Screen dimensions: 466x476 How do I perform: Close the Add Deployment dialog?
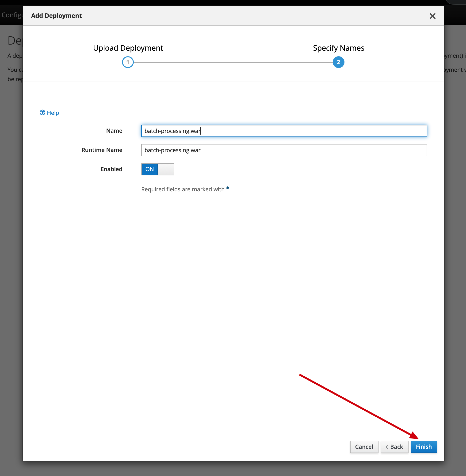click(x=432, y=16)
